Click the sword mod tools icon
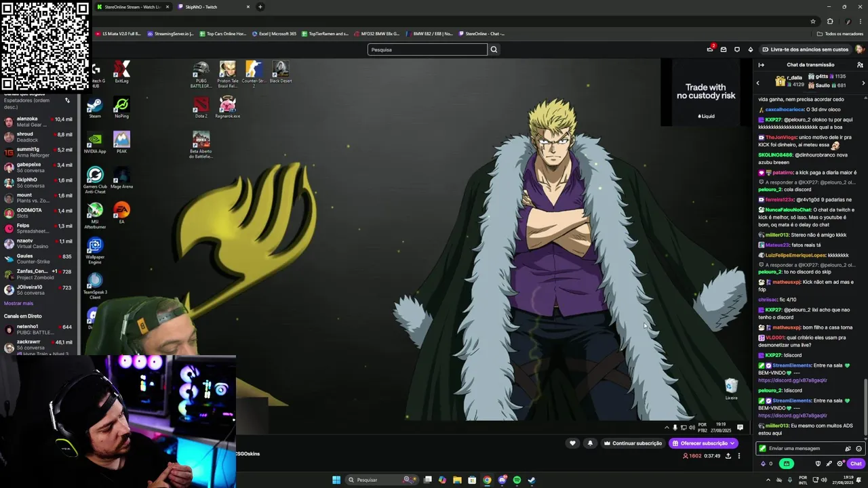The height and width of the screenshot is (488, 868). point(829,464)
